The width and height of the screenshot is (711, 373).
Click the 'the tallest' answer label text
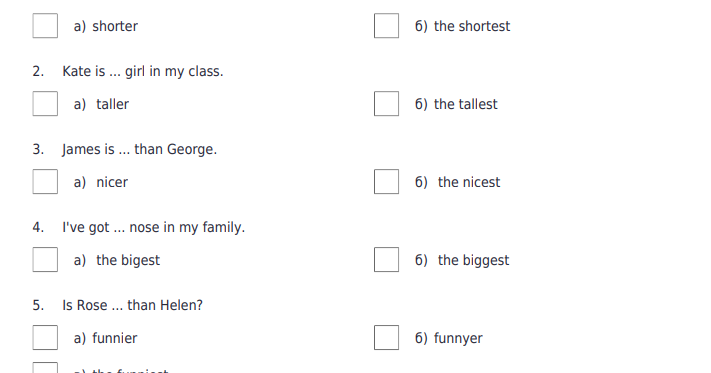tap(466, 104)
